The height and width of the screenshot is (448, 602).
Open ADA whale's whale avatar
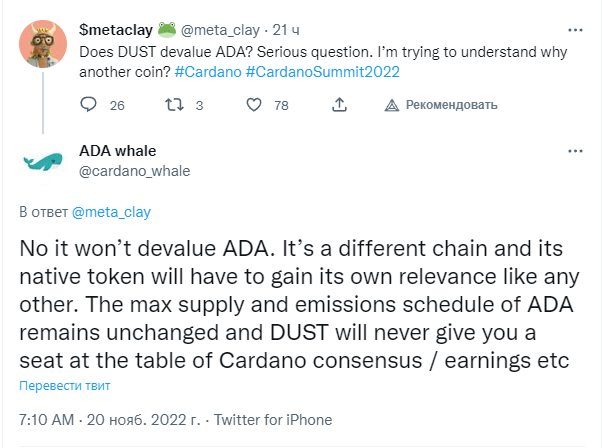tap(43, 161)
